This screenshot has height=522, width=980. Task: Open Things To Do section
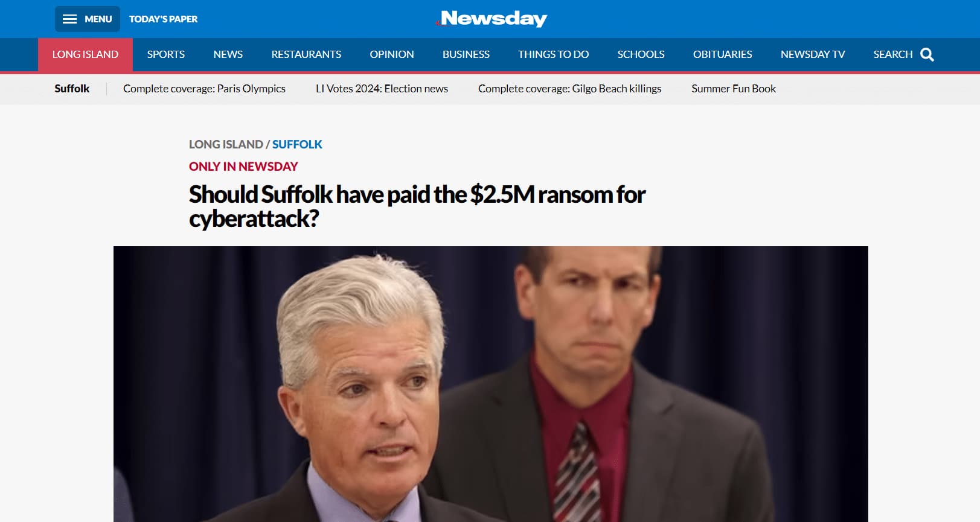(553, 54)
